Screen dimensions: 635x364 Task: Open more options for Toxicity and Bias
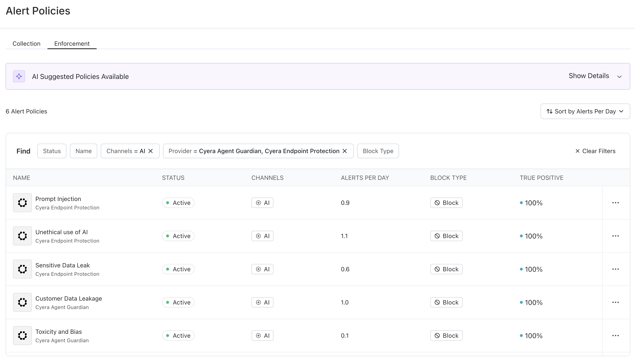point(616,336)
